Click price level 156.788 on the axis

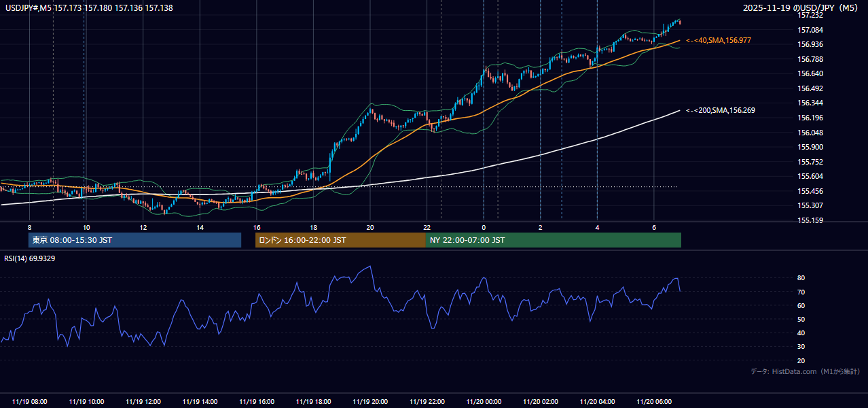pos(810,59)
